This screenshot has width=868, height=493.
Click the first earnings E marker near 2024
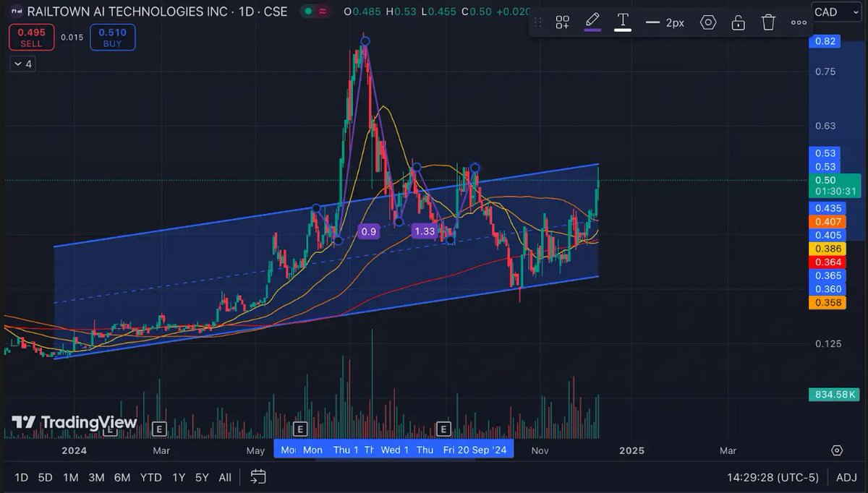(109, 428)
